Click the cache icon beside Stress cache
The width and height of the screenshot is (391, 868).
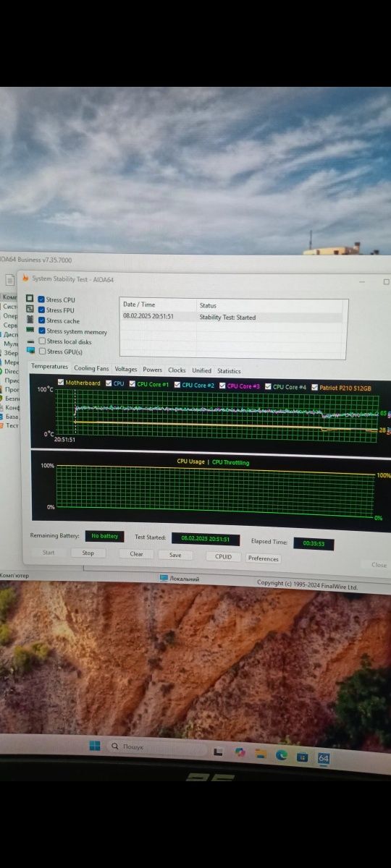[30, 320]
